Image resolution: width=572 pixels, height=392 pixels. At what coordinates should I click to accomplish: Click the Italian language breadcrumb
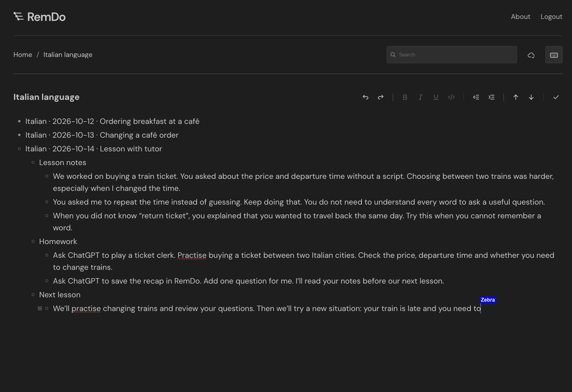tap(68, 55)
